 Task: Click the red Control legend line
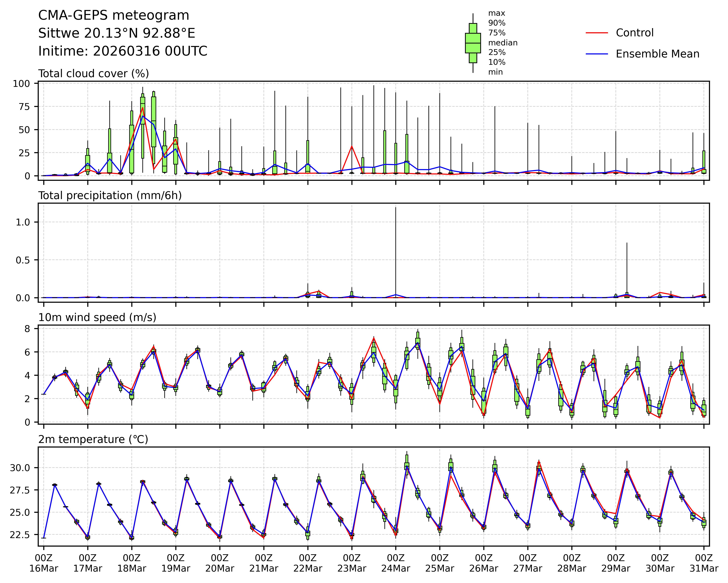(x=597, y=33)
